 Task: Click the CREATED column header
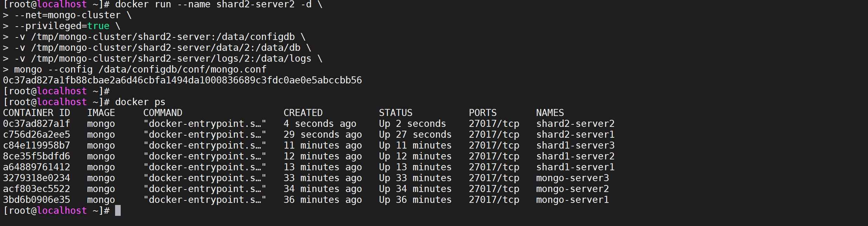tap(303, 113)
